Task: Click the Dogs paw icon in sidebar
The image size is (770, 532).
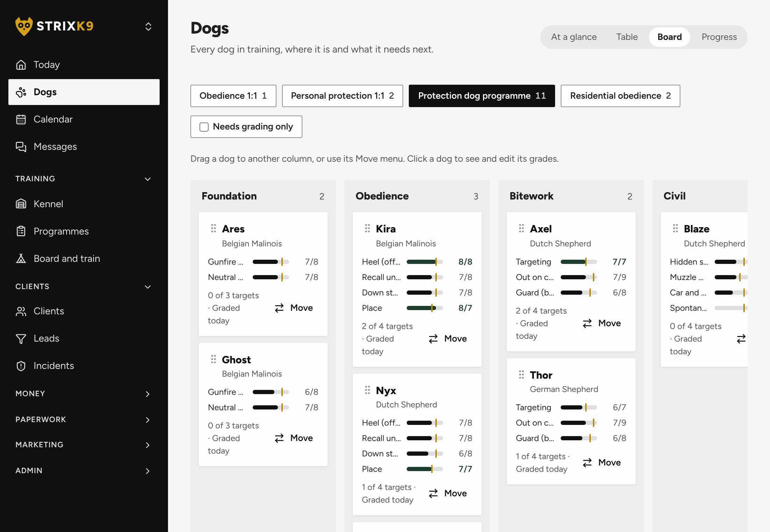Action: [x=21, y=92]
